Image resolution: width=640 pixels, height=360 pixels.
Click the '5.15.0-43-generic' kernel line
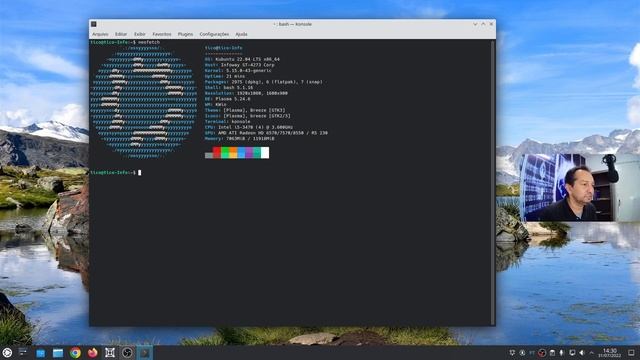(238, 71)
